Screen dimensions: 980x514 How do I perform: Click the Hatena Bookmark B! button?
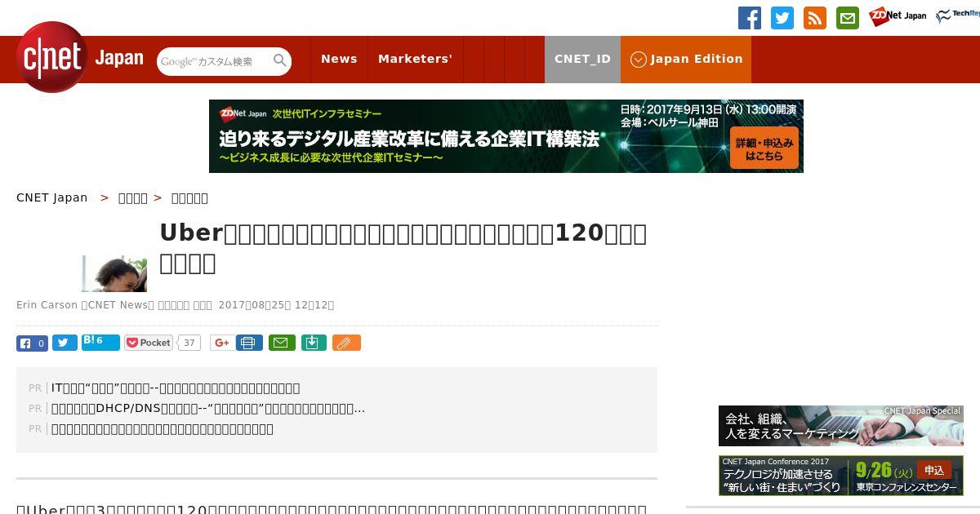pos(100,343)
